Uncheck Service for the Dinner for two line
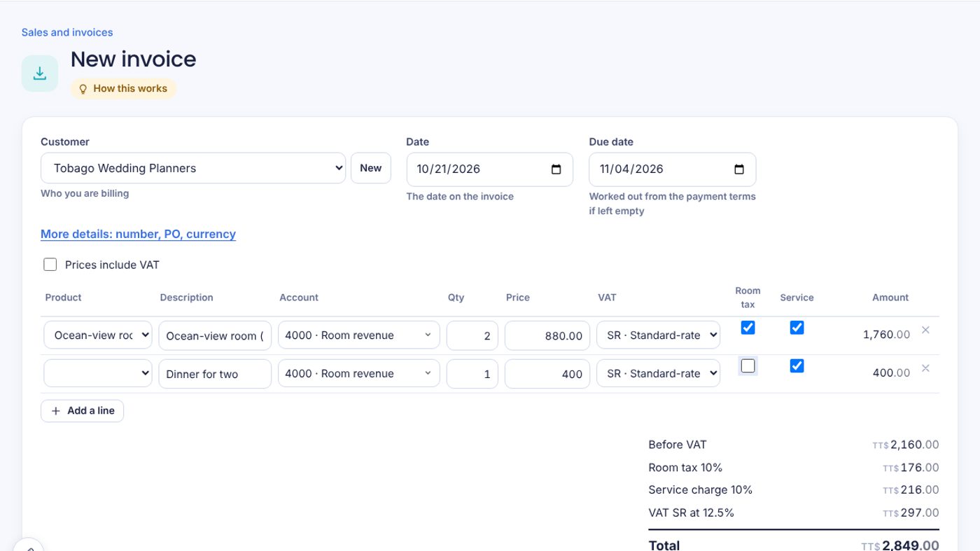Viewport: 980px width, 551px height. pyautogui.click(x=797, y=365)
